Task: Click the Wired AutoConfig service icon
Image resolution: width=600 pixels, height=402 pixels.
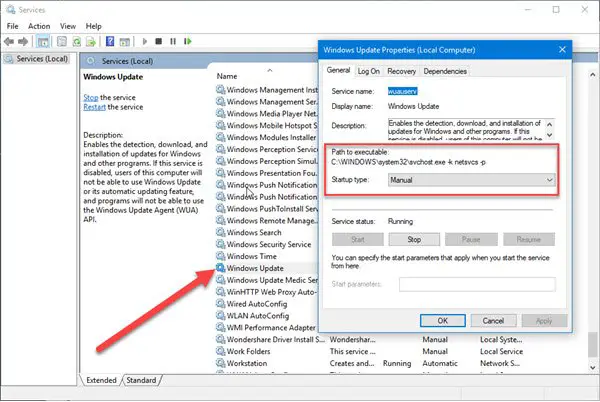Action: pos(220,303)
